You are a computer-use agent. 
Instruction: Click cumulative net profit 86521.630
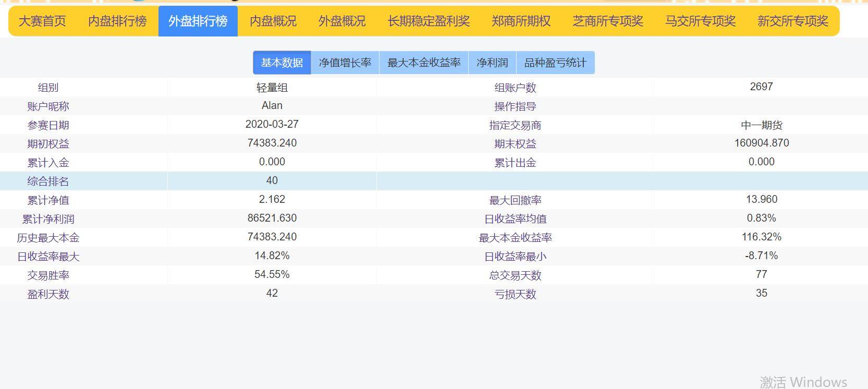[272, 218]
